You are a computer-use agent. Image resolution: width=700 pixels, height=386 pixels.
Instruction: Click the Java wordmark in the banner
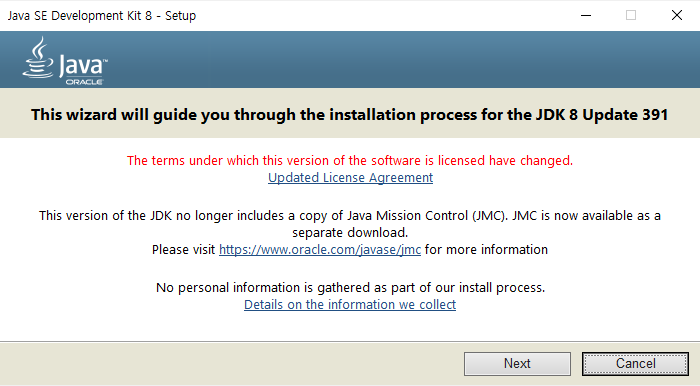pyautogui.click(x=82, y=66)
